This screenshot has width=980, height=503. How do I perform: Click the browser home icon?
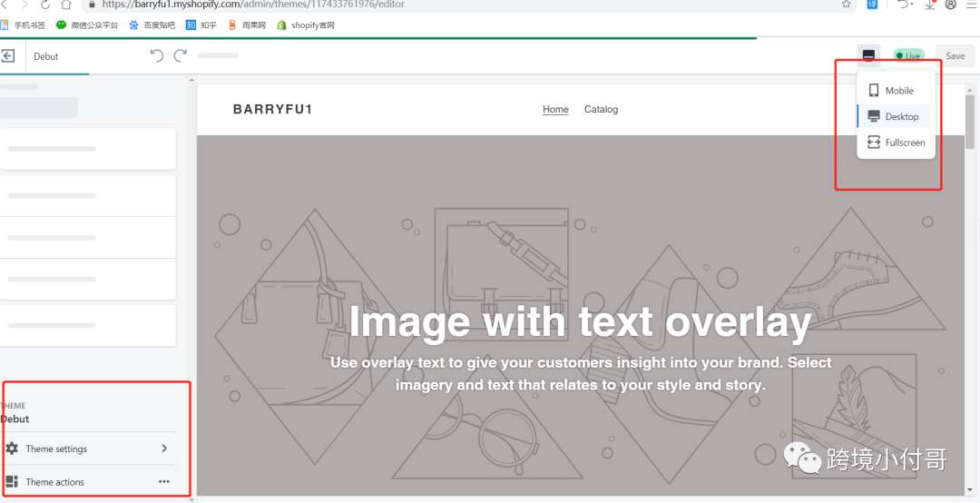click(x=65, y=5)
